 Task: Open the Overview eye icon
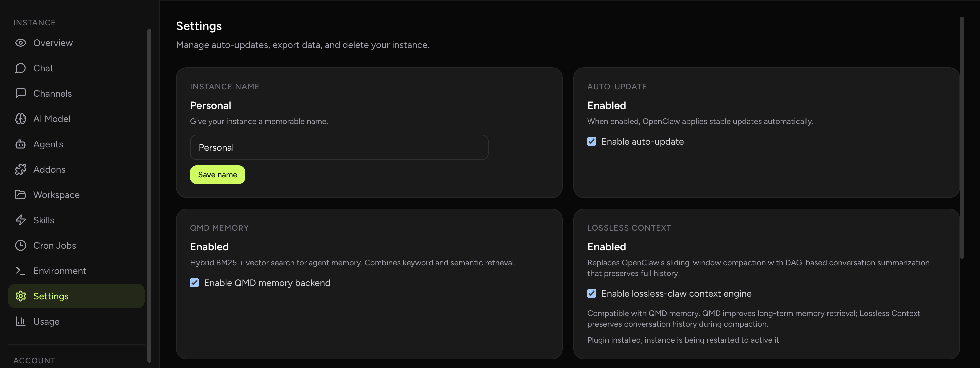[x=21, y=43]
